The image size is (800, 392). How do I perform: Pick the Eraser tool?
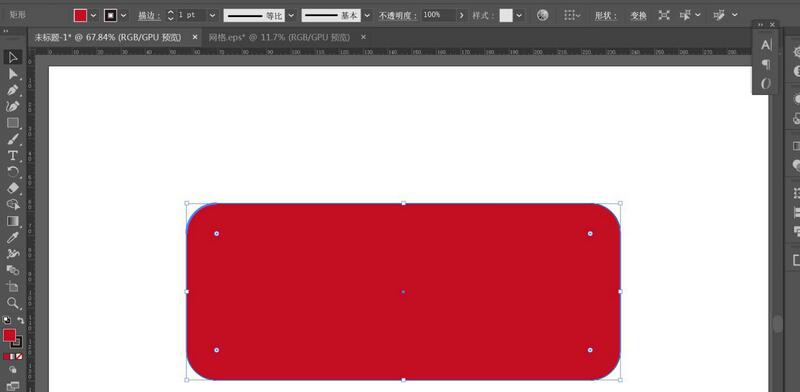point(13,188)
